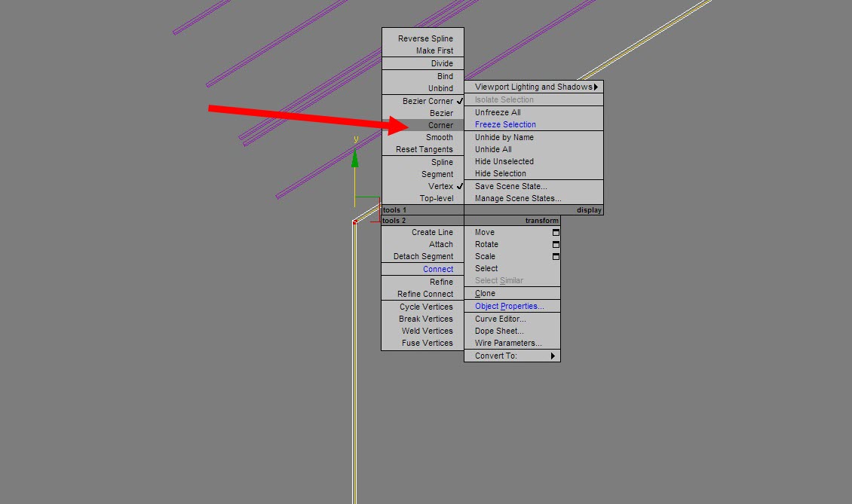Screen dimensions: 852x504
Task: Open Move transform settings box icon
Action: [x=556, y=233]
